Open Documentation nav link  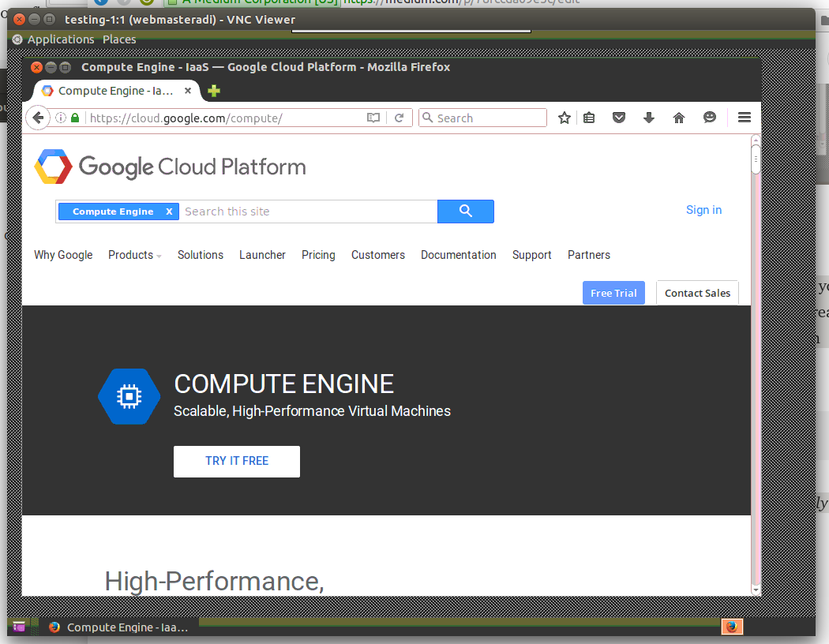pos(459,255)
